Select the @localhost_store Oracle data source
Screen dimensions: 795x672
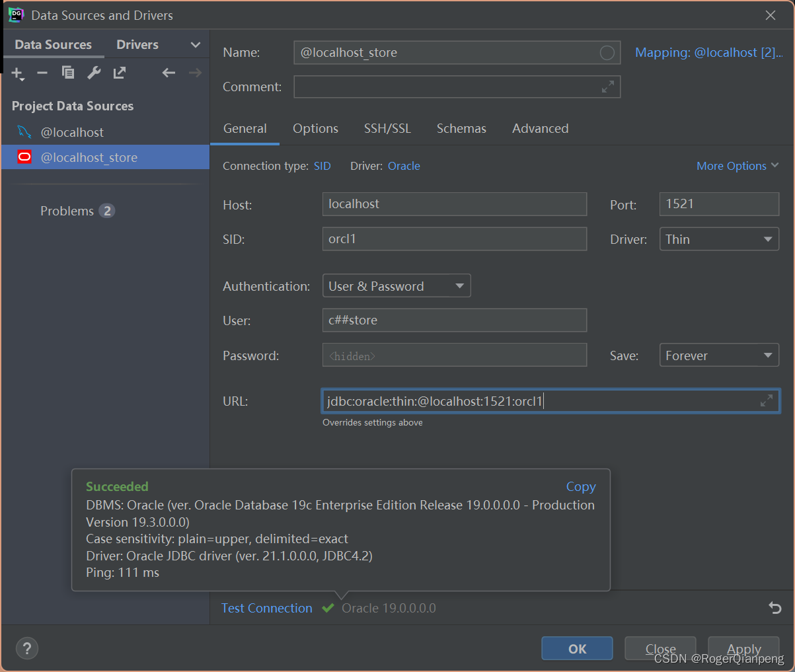coord(105,157)
